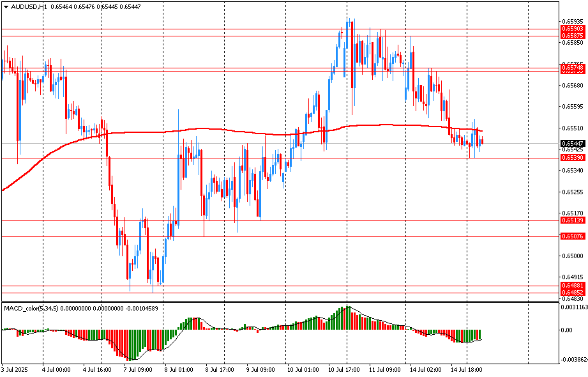Click the 0.65935 top price scale label
The image size is (588, 377).
(572, 22)
